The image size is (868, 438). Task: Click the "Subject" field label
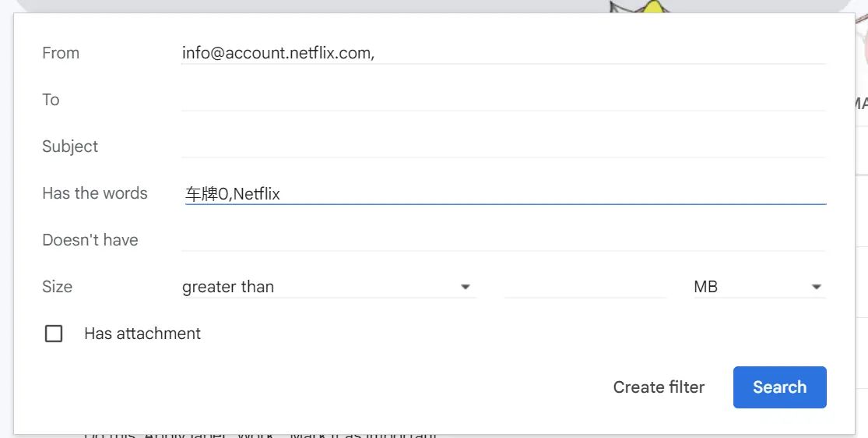pyautogui.click(x=70, y=147)
